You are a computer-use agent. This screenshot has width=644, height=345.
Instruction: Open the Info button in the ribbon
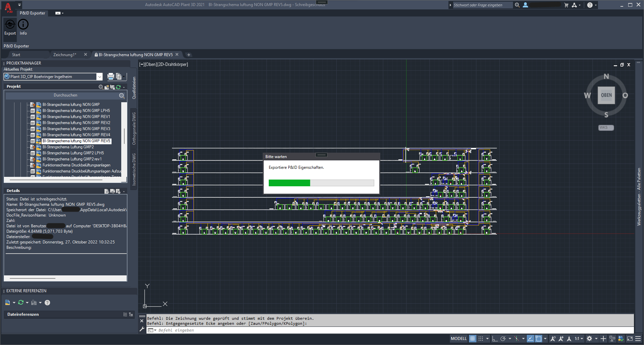pos(23,27)
